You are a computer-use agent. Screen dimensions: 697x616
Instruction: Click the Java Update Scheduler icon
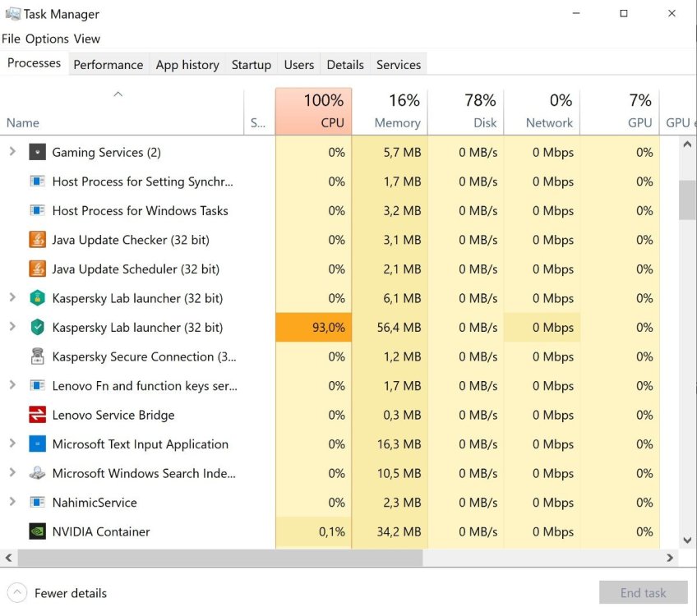(x=37, y=269)
